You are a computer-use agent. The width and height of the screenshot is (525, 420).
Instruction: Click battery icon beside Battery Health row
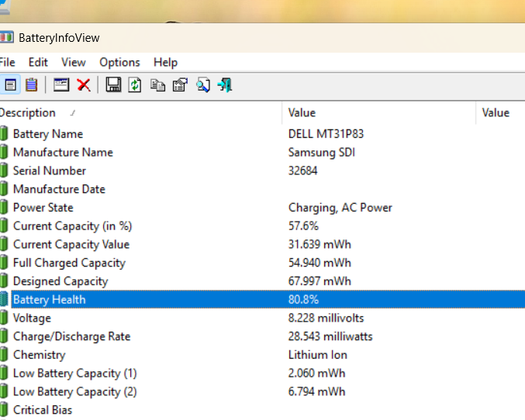(4, 299)
